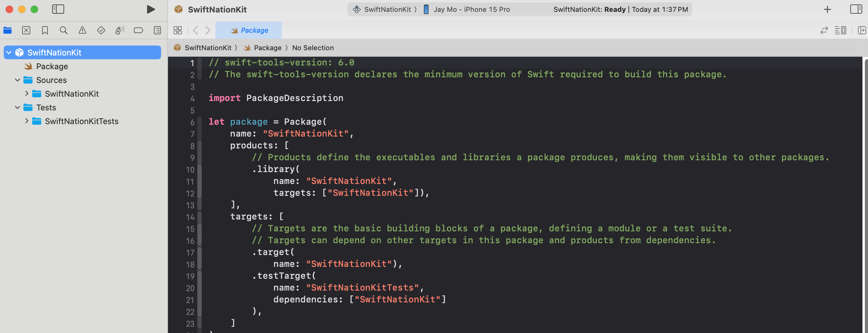Open the Test navigator diamond icon
Viewport: 868px width, 333px height.
coord(101,30)
